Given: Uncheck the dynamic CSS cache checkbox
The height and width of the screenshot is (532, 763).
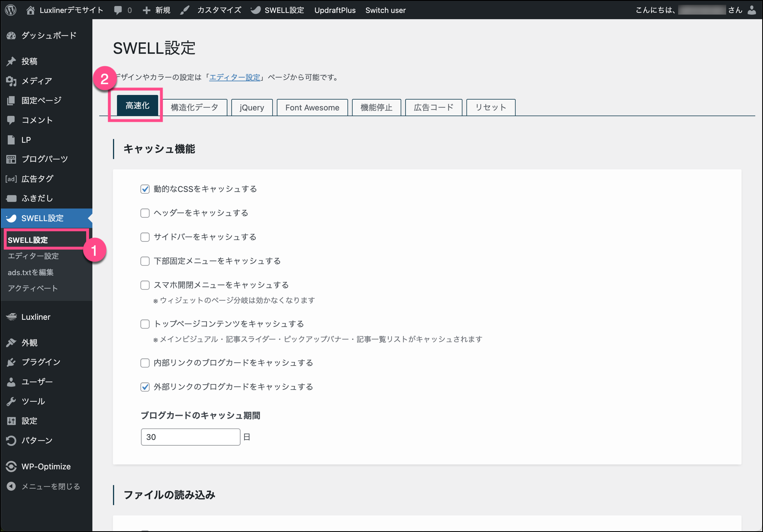Looking at the screenshot, I should pos(145,189).
